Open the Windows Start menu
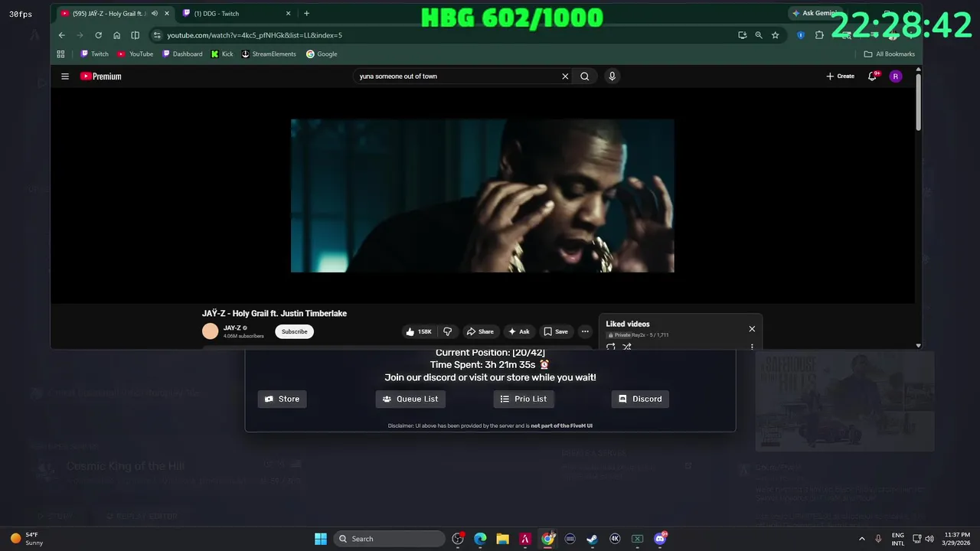 (321, 539)
